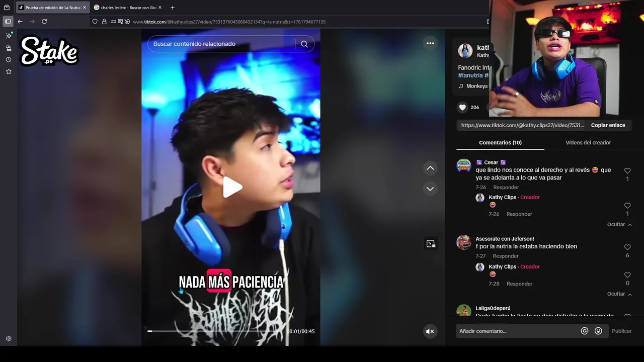Go to previous video with up chevron
Screen dimensions: 644x362
pos(430,168)
